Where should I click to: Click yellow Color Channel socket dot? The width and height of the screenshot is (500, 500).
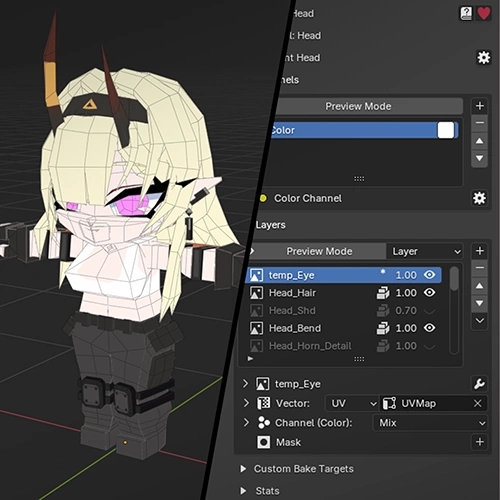coord(263,198)
